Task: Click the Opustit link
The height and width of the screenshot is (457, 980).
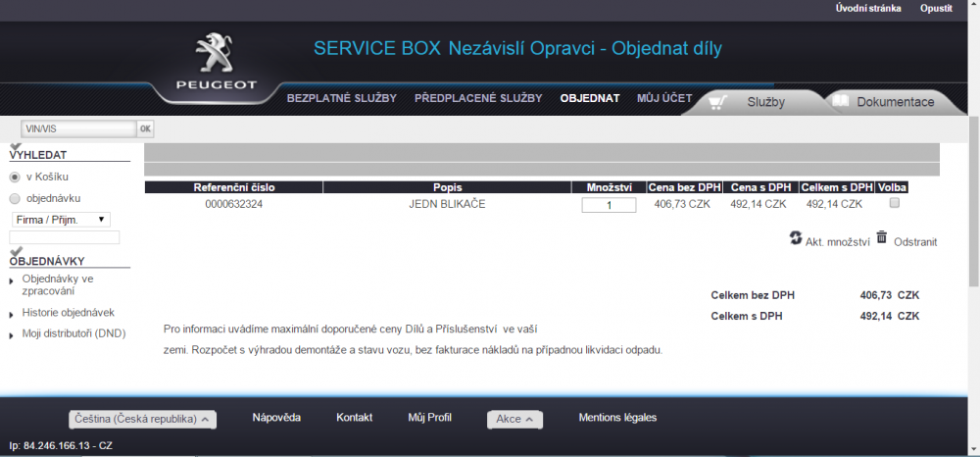Action: (x=936, y=8)
